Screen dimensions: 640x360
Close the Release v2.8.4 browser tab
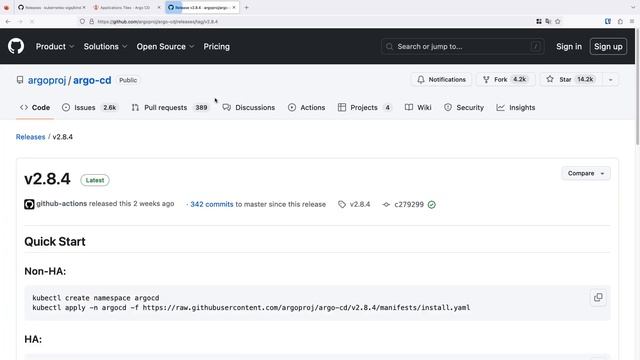[234, 7]
